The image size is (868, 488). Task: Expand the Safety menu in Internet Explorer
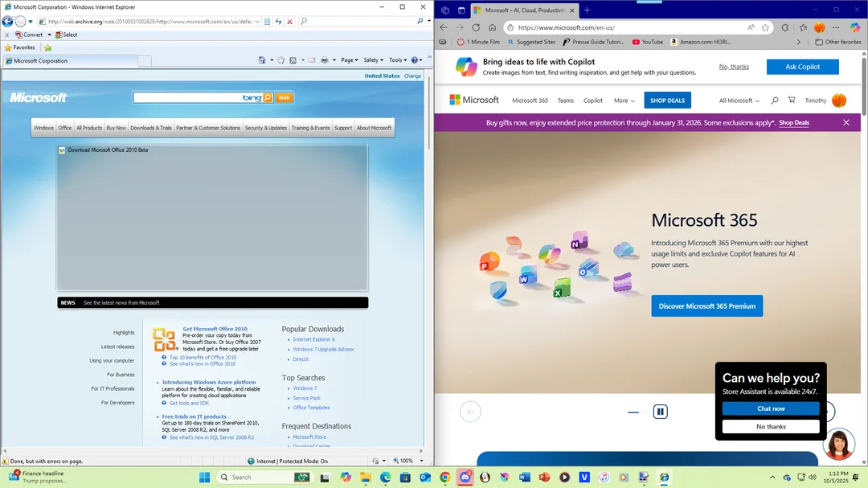373,60
